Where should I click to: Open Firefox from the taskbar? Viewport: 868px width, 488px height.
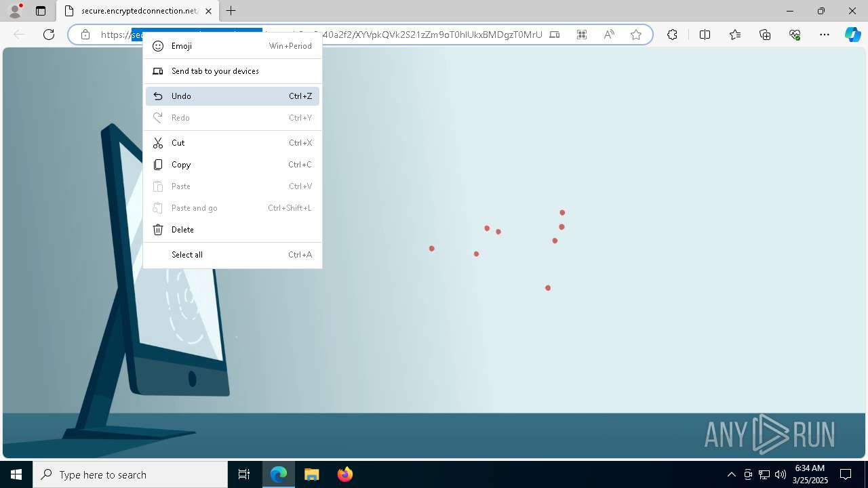click(x=345, y=474)
